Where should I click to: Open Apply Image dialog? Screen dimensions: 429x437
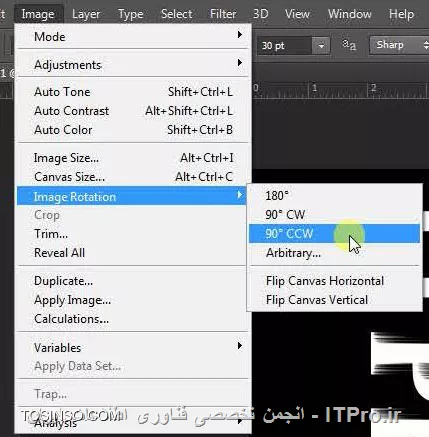click(x=133, y=300)
